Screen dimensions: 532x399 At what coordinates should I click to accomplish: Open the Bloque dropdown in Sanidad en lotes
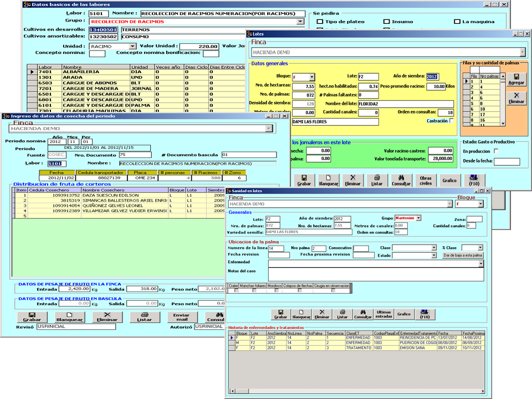[x=480, y=204]
